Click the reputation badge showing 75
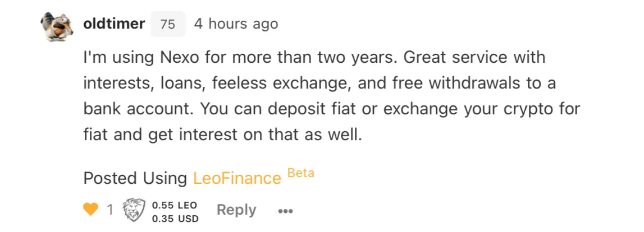Screen dimensions: 644x232 click(x=167, y=24)
